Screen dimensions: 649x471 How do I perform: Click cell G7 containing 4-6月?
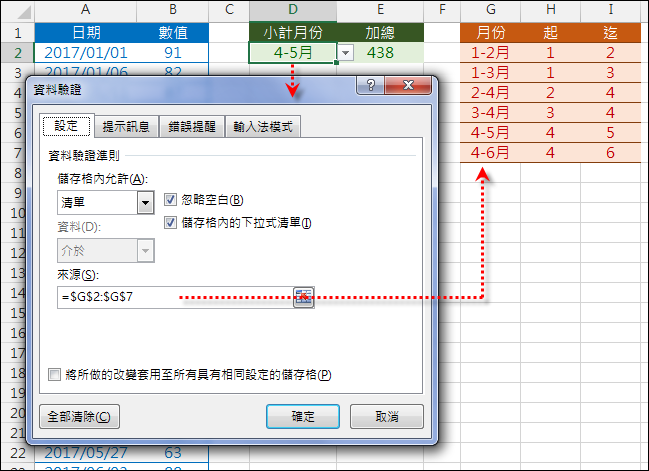(x=490, y=153)
